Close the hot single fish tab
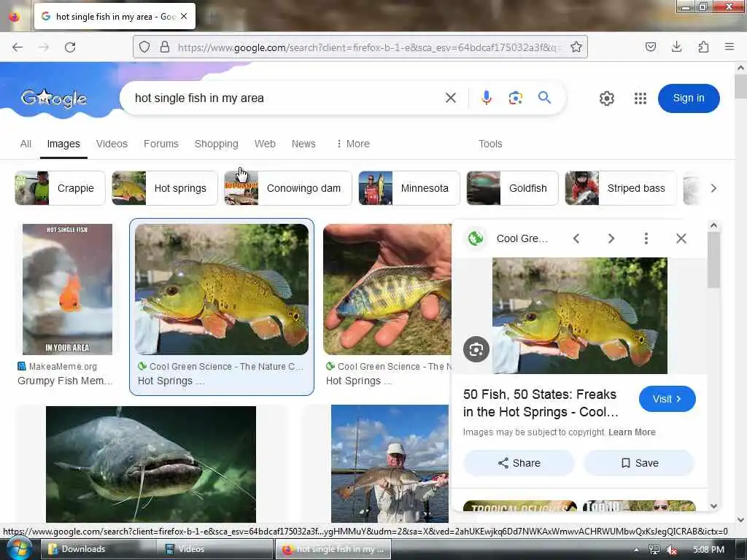This screenshot has height=560, width=747. click(x=184, y=16)
